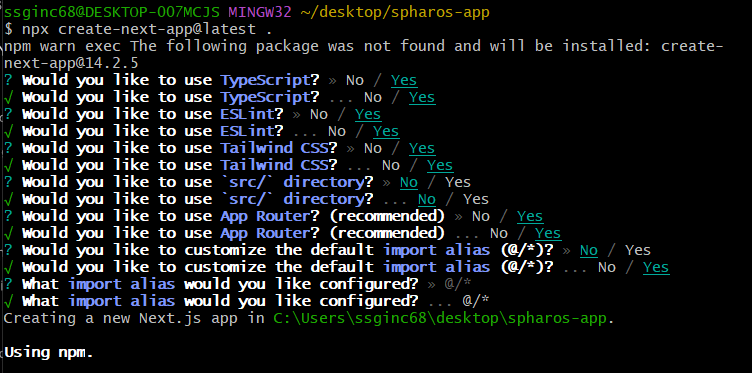
Task: Click "Tailwind CSS" on the "?" prompt line
Action: pyautogui.click(x=274, y=149)
